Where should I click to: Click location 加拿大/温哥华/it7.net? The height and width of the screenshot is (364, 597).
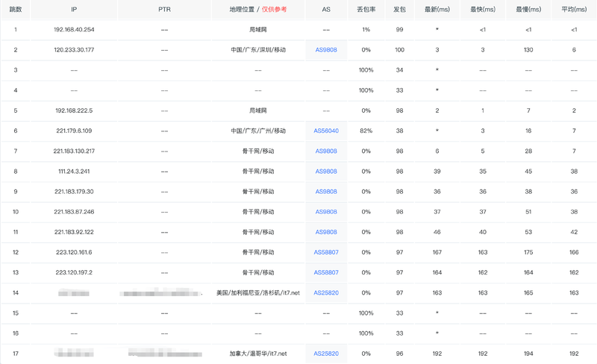pyautogui.click(x=258, y=354)
